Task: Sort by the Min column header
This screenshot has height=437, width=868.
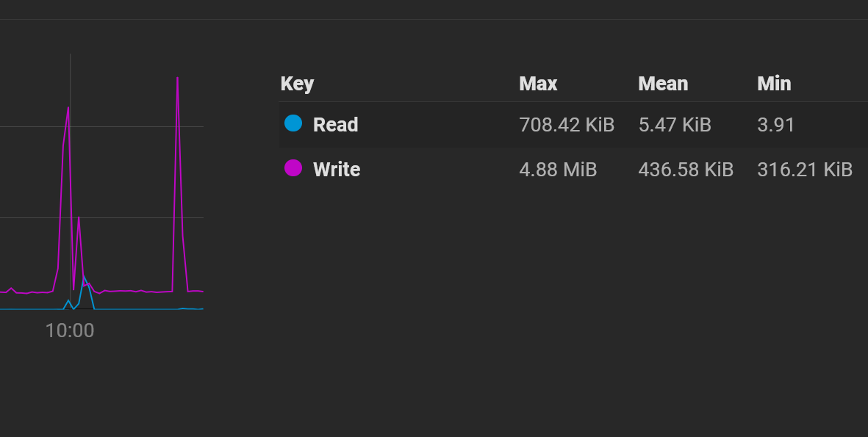Action: click(774, 84)
